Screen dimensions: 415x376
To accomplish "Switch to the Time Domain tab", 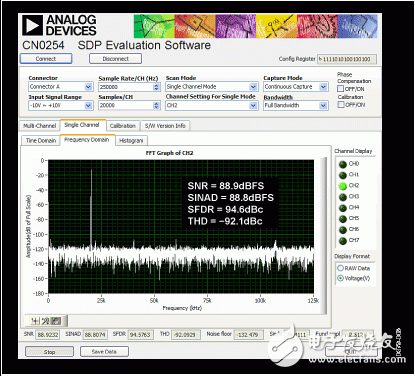I will click(41, 140).
